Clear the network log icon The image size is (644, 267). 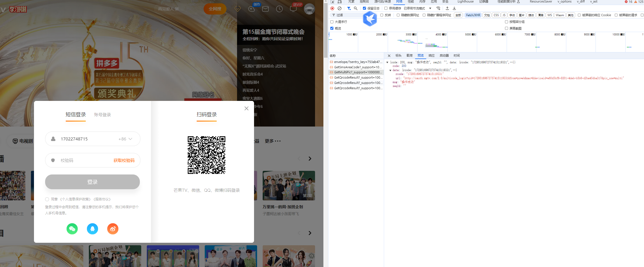pyautogui.click(x=340, y=8)
